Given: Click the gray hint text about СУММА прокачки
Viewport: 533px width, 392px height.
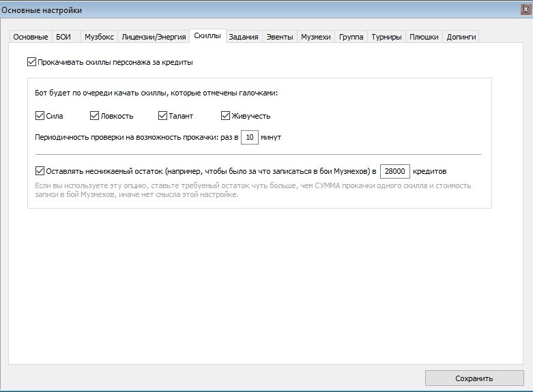Looking at the screenshot, I should 253,190.
